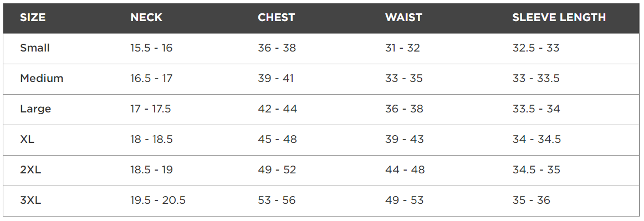The width and height of the screenshot is (644, 221).
Task: Click Small sleeve length 32.5 - 33
Action: point(536,48)
